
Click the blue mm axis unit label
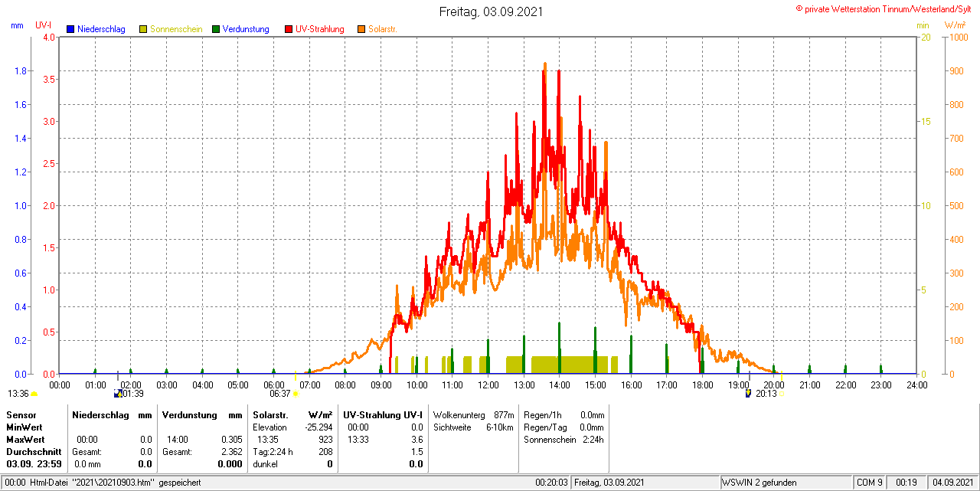[17, 25]
